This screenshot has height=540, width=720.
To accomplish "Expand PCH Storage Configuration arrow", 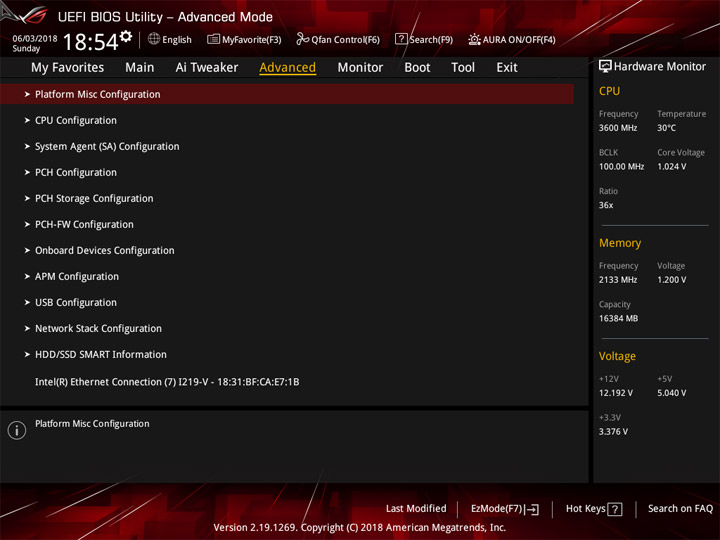I will 27,198.
